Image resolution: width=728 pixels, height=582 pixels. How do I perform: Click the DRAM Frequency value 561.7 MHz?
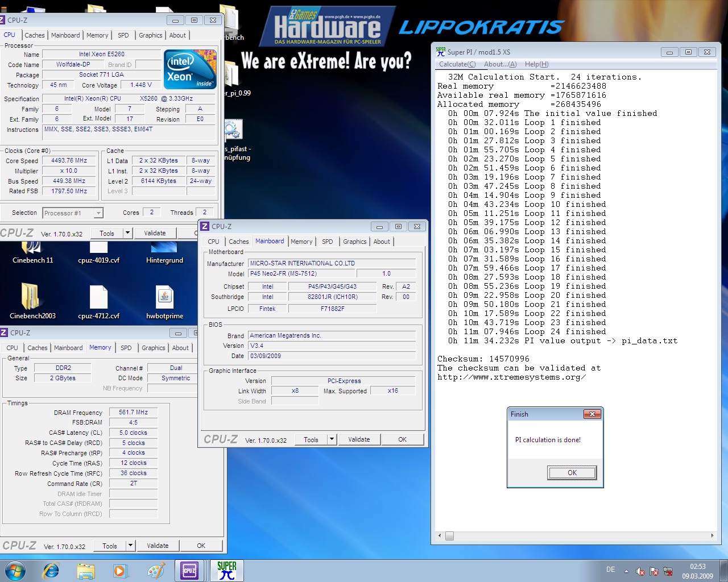coord(133,413)
